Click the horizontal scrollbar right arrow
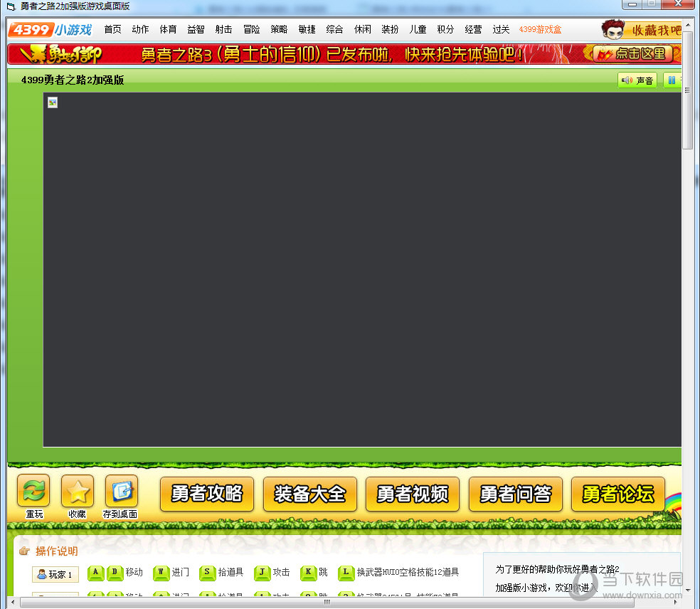 tap(675, 603)
